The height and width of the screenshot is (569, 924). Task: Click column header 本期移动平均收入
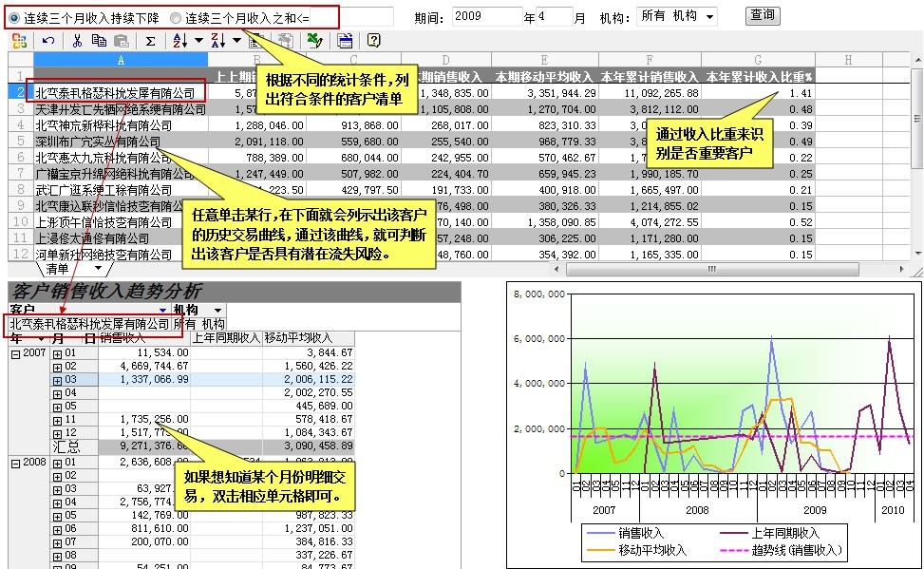click(541, 76)
